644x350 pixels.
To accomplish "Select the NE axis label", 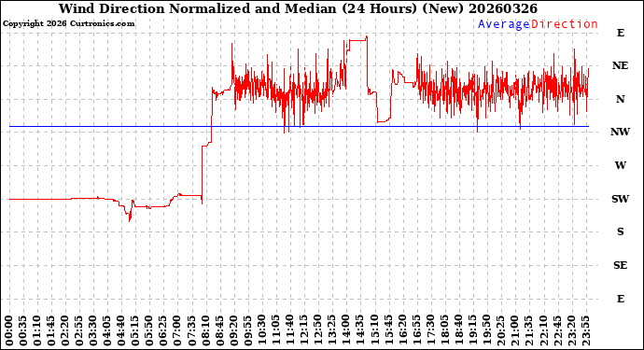I will [620, 65].
